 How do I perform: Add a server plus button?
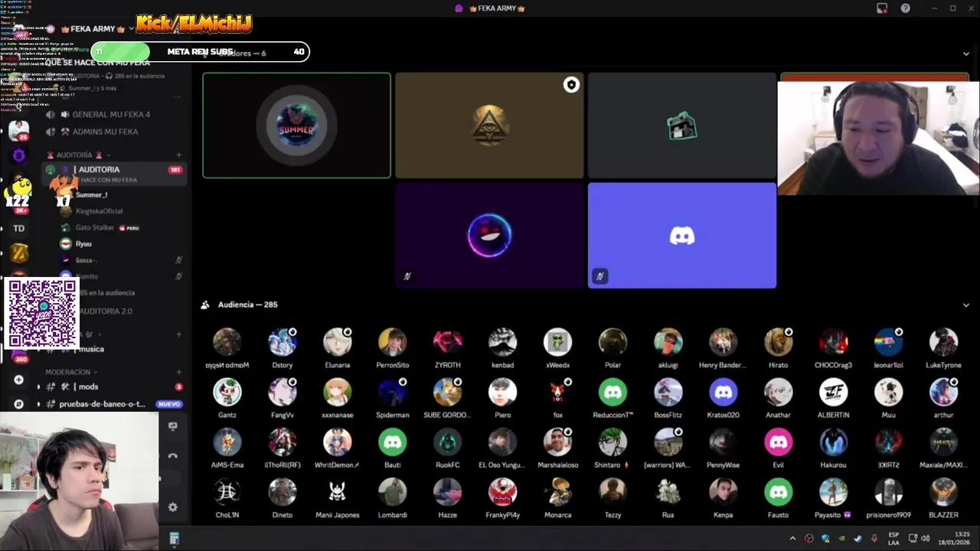click(x=18, y=380)
